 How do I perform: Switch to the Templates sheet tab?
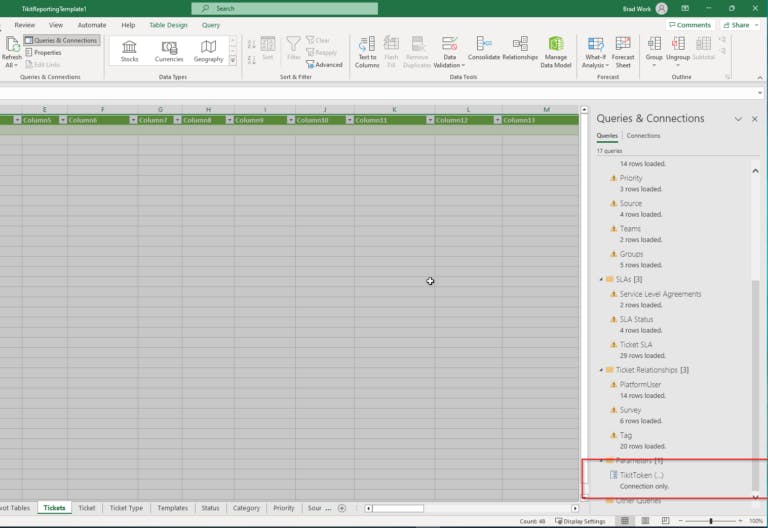(x=172, y=508)
